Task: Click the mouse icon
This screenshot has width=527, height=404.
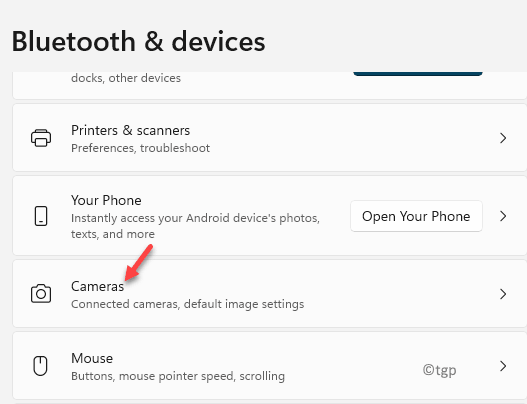Action: point(40,366)
